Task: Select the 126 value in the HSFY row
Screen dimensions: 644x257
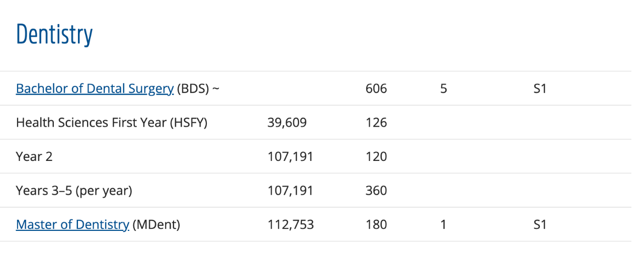Action: tap(376, 122)
